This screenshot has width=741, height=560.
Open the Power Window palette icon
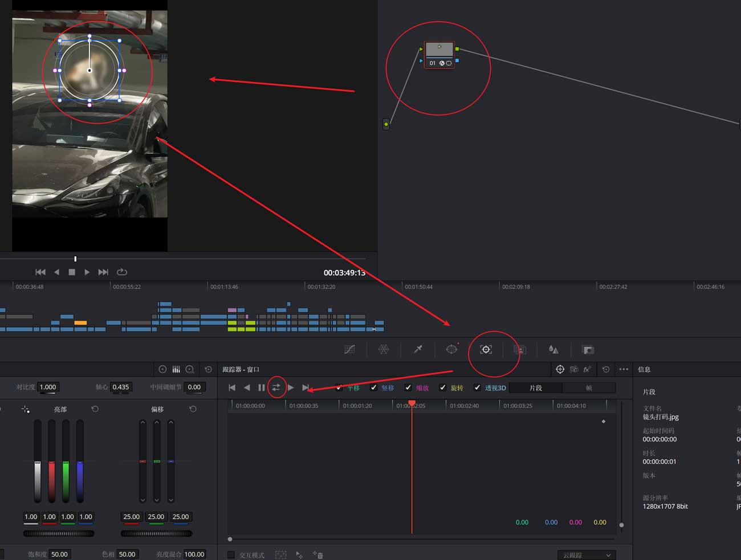451,349
